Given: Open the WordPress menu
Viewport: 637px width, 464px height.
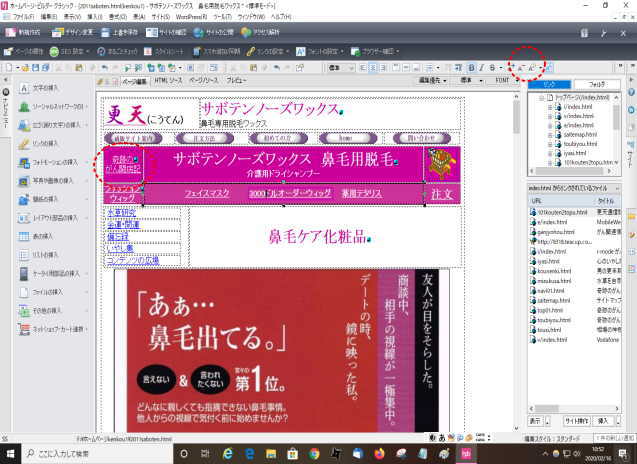Looking at the screenshot, I should (x=191, y=17).
